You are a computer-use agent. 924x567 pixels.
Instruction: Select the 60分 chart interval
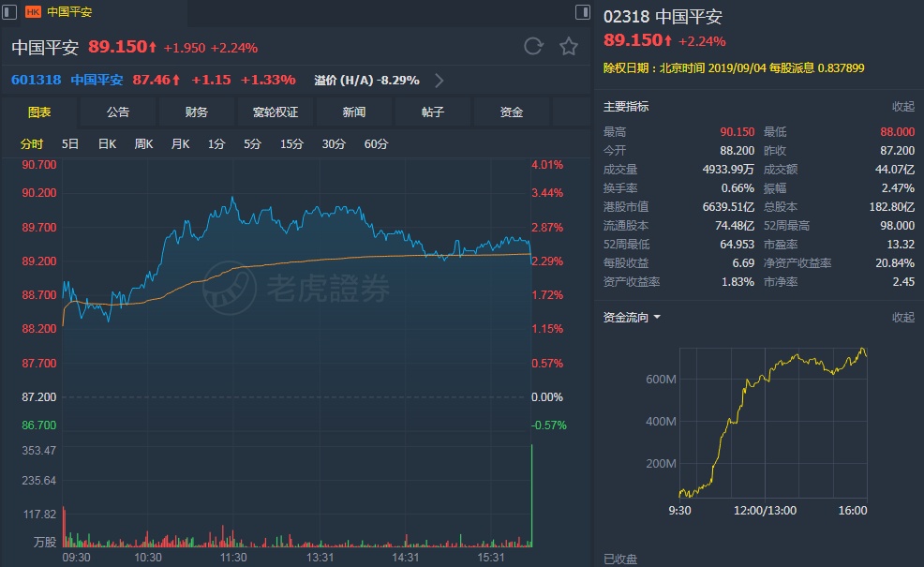click(376, 144)
